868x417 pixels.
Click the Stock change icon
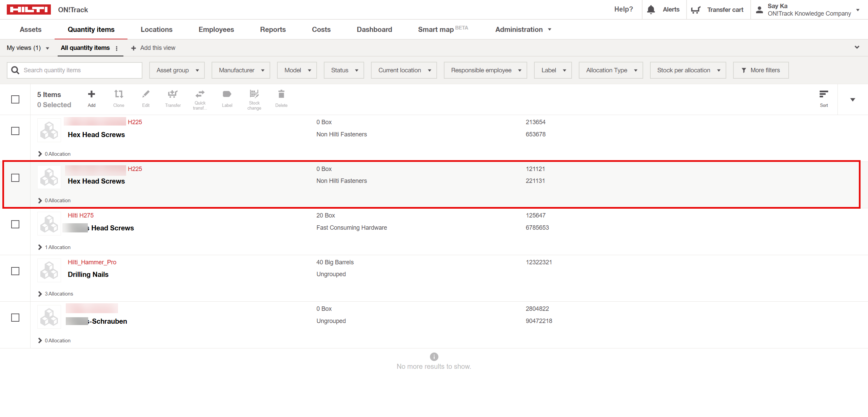coord(254,94)
